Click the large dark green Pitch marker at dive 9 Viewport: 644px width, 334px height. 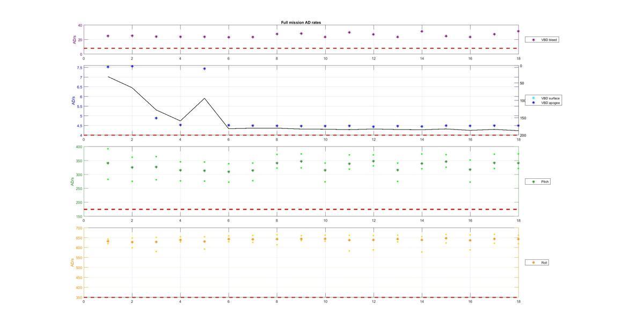click(x=301, y=161)
